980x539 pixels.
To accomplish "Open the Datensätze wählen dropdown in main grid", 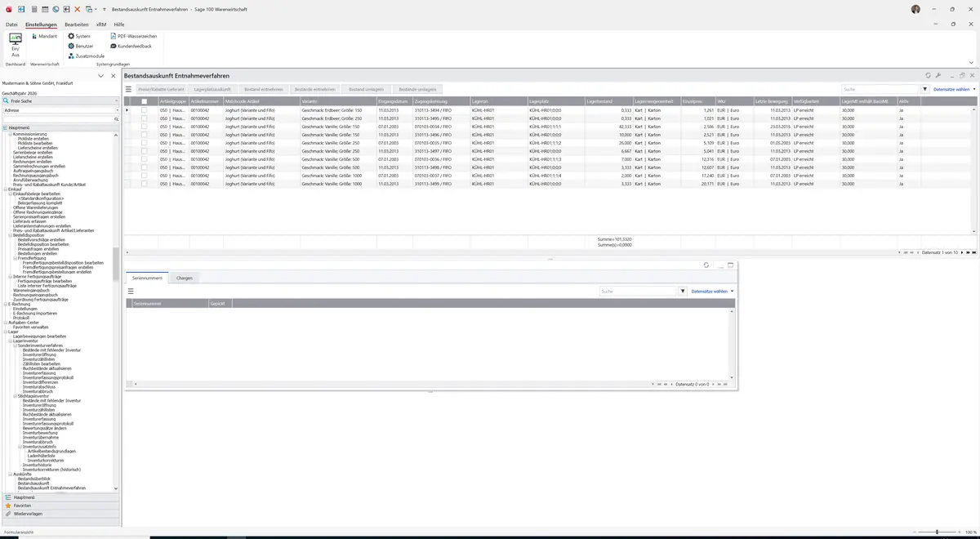I will [954, 89].
